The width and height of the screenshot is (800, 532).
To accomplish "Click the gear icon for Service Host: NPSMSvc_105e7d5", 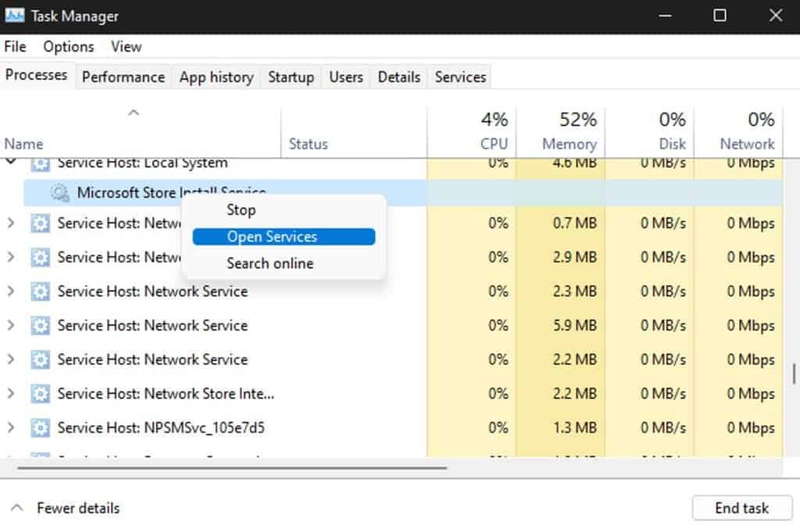I will 41,428.
